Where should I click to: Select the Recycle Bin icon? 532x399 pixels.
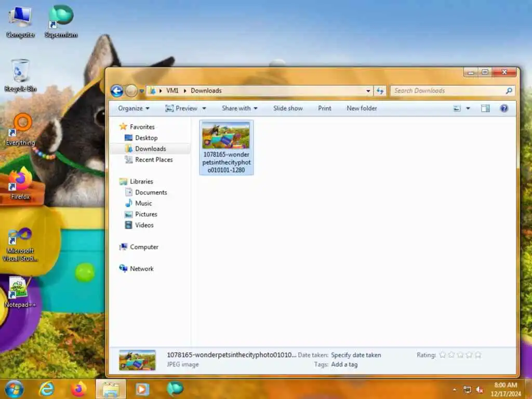point(20,76)
